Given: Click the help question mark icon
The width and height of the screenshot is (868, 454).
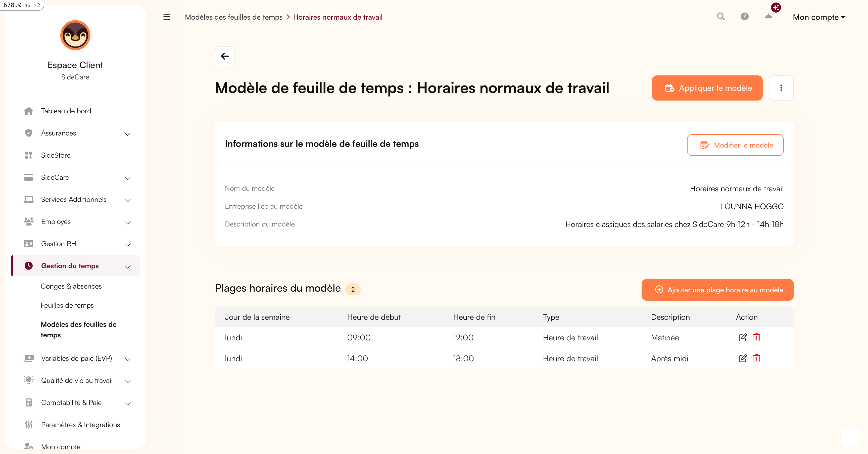Looking at the screenshot, I should pyautogui.click(x=744, y=17).
